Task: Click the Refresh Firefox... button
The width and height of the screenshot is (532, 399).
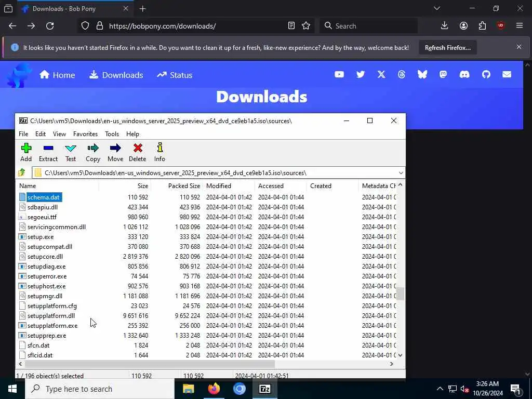Action: click(447, 47)
